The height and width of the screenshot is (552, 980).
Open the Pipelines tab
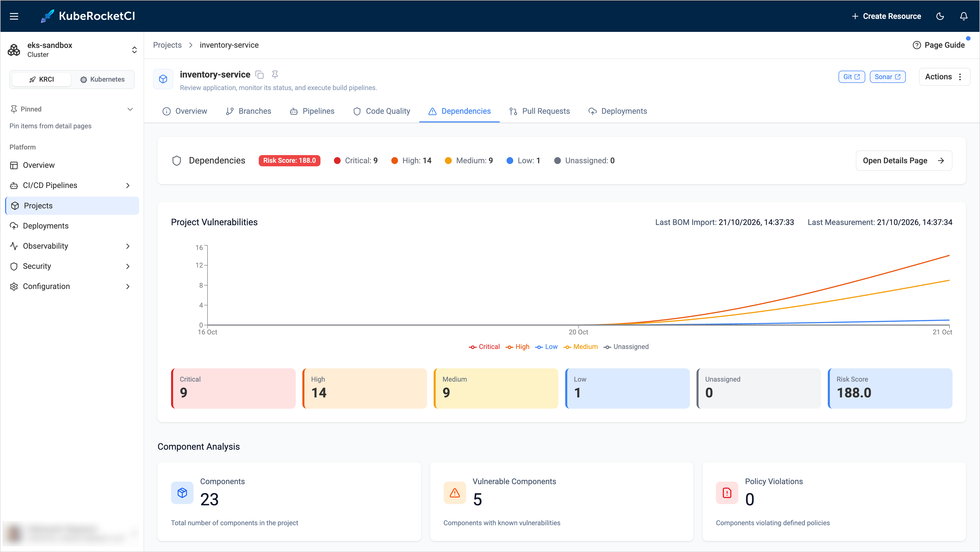312,111
